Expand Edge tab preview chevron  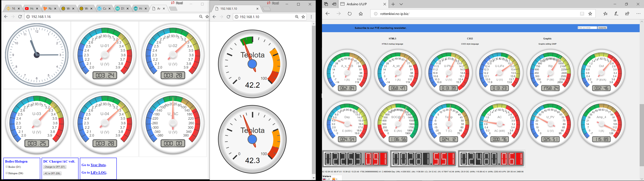[401, 4]
